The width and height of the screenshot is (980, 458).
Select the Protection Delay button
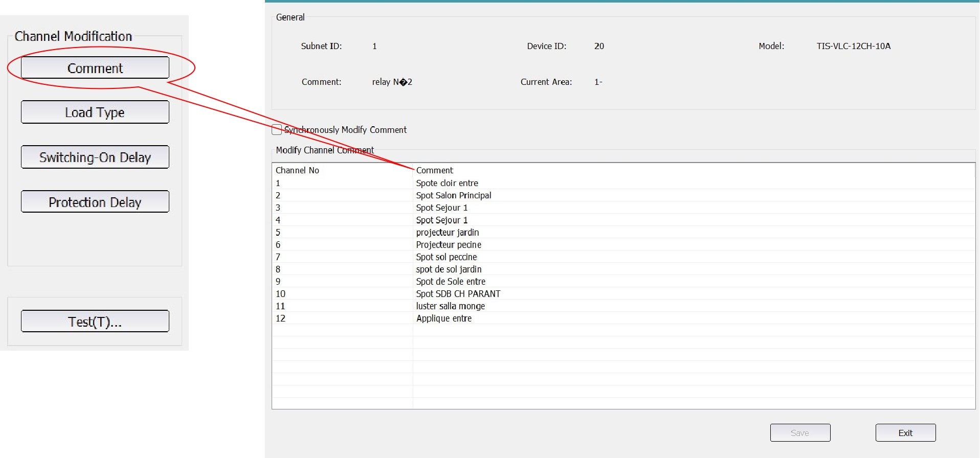[95, 201]
